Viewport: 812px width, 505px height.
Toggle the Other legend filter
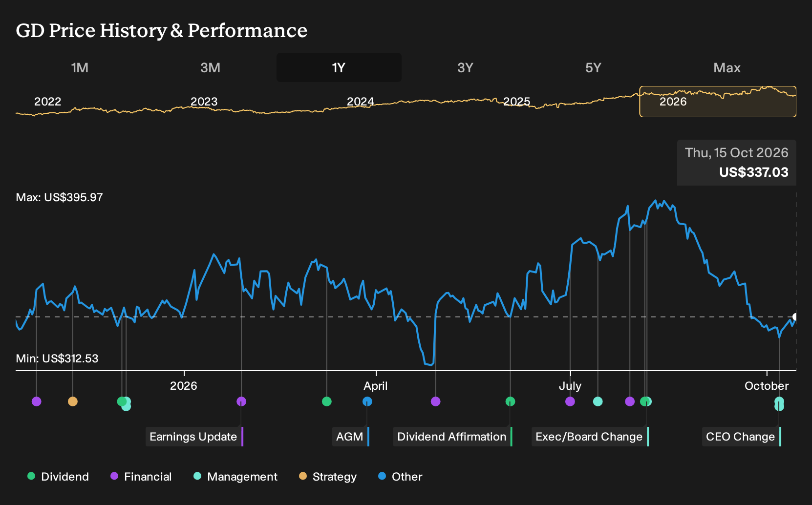[x=400, y=477]
